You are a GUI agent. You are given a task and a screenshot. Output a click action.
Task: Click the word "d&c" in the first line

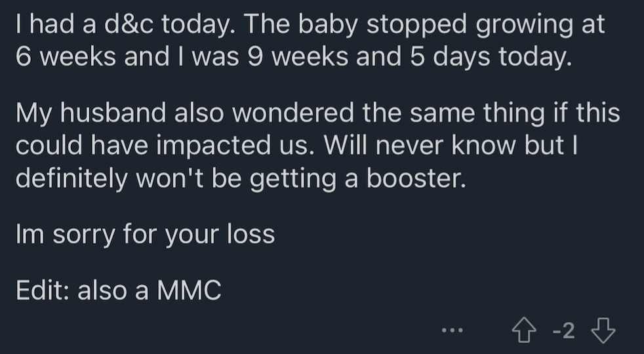(129, 24)
